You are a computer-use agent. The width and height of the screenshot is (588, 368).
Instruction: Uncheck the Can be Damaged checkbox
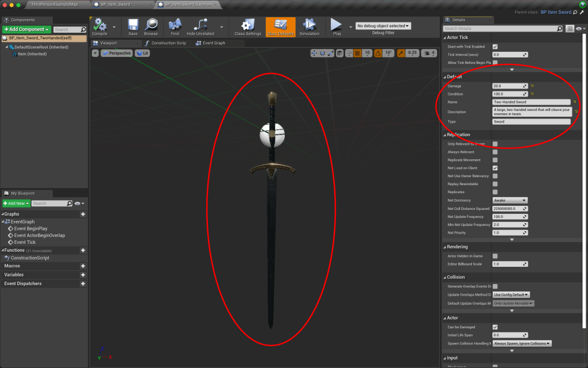pos(495,327)
